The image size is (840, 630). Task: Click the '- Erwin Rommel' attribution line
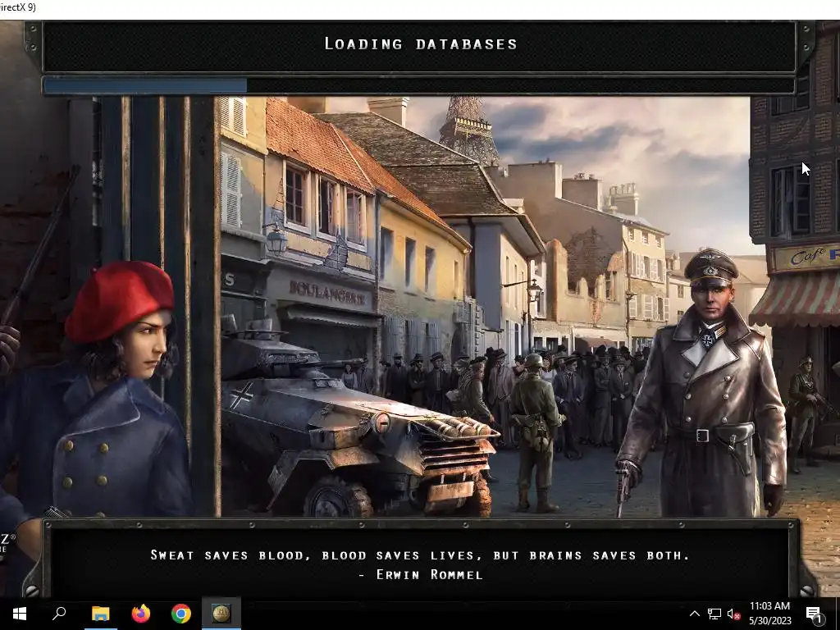420,575
